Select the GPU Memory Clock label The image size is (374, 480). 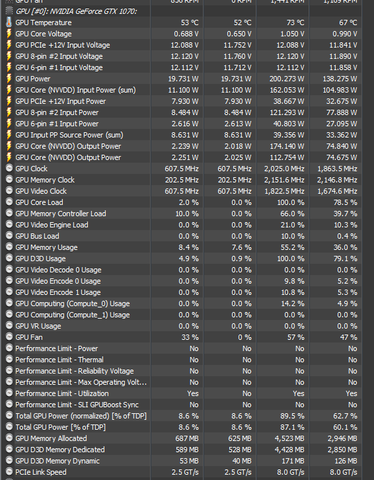click(x=45, y=180)
